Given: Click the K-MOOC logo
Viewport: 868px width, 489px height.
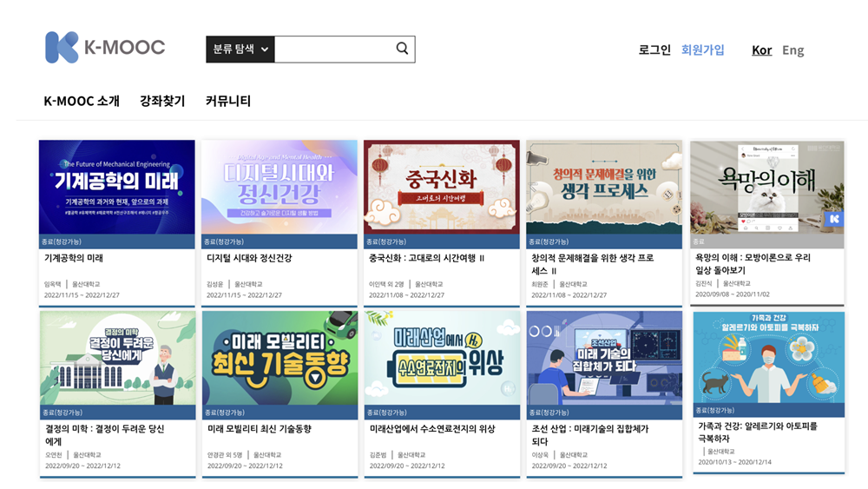Looking at the screenshot, I should pyautogui.click(x=105, y=47).
